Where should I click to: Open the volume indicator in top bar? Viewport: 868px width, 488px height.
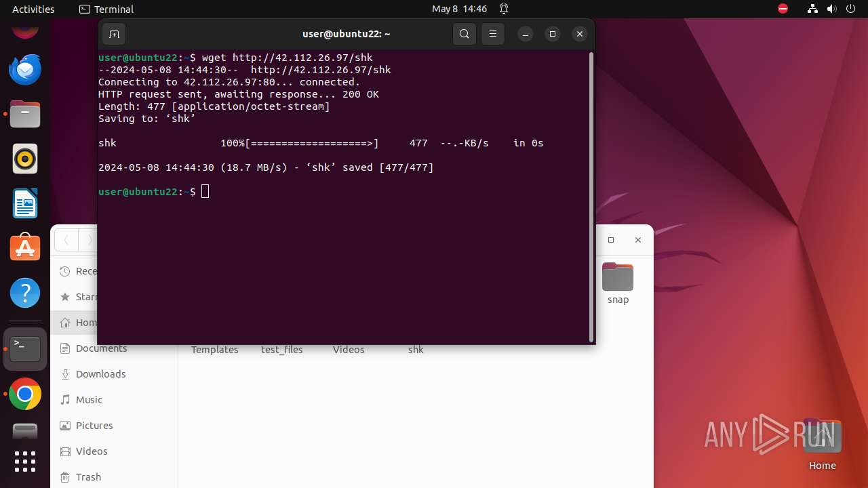[x=832, y=9]
